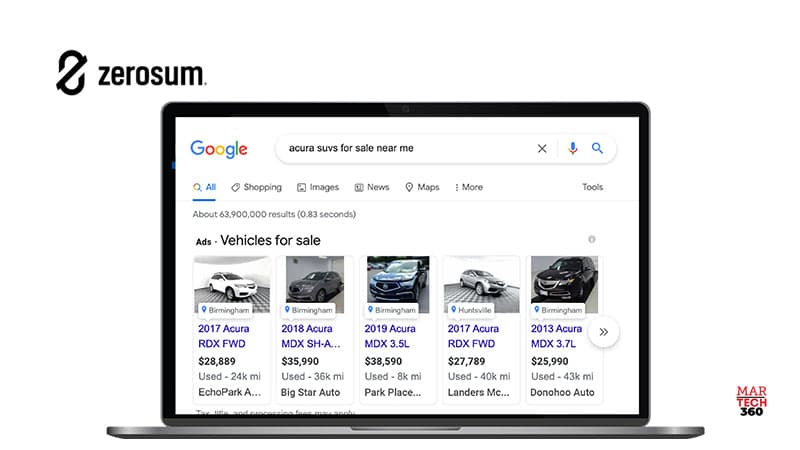Open the 2013 Acura MDX 3.7L listing
This screenshot has height=450, width=800.
click(556, 336)
